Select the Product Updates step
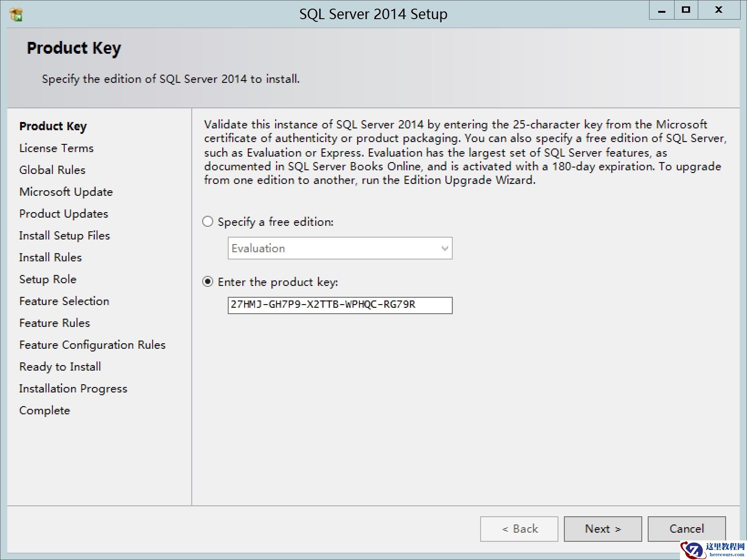The height and width of the screenshot is (560, 747). [63, 214]
